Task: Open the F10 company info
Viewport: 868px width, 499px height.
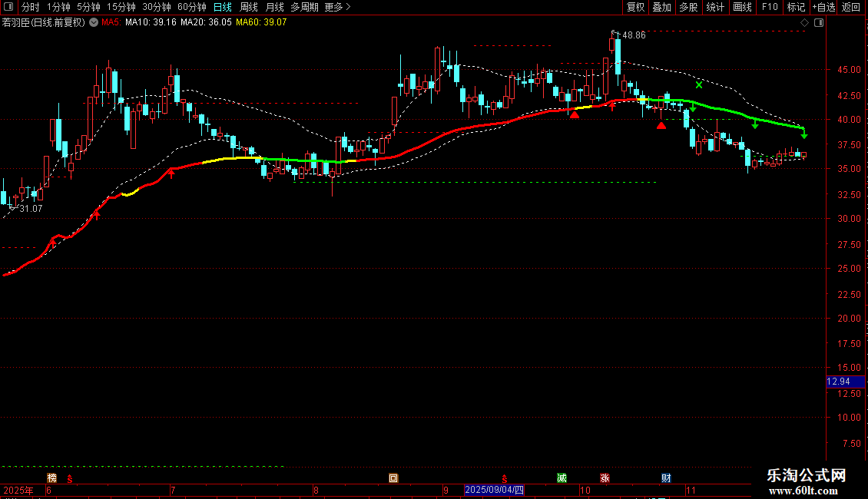Action: click(770, 7)
